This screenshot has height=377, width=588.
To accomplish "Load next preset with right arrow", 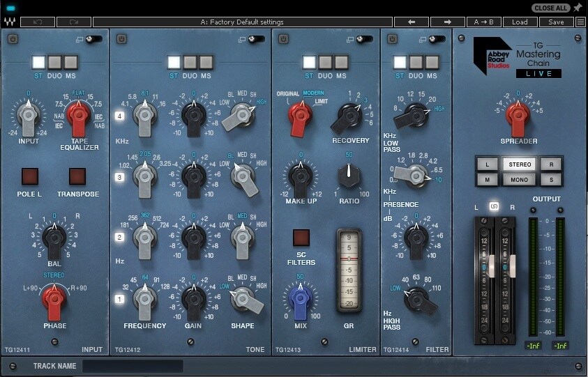I will 448,22.
